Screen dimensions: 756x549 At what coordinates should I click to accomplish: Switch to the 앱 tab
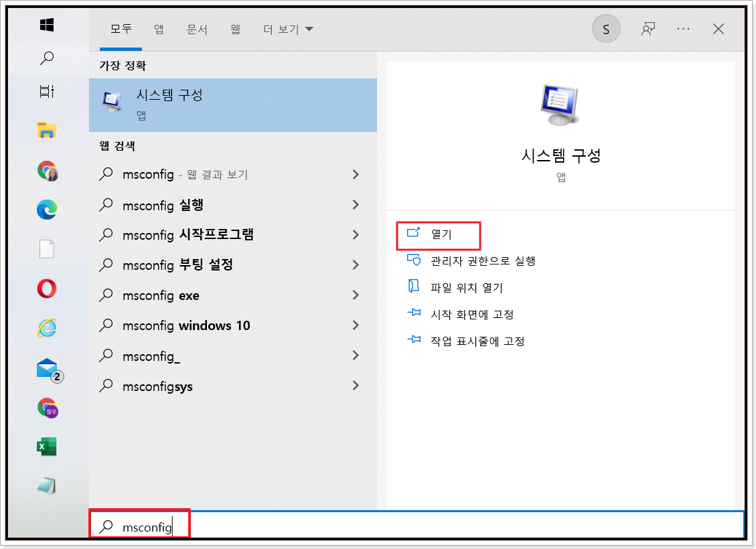click(159, 29)
